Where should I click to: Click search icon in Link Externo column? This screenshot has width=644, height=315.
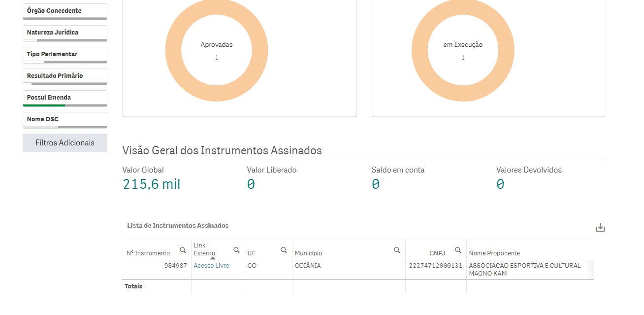[236, 250]
